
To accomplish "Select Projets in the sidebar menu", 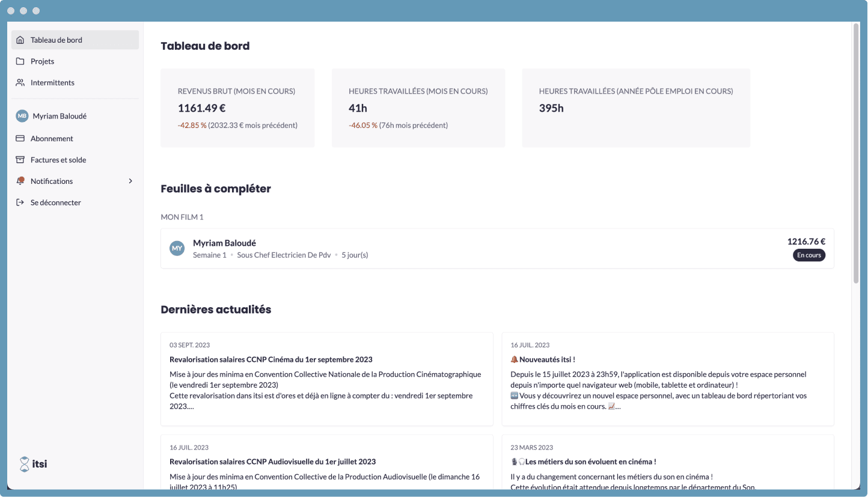I will tap(42, 61).
